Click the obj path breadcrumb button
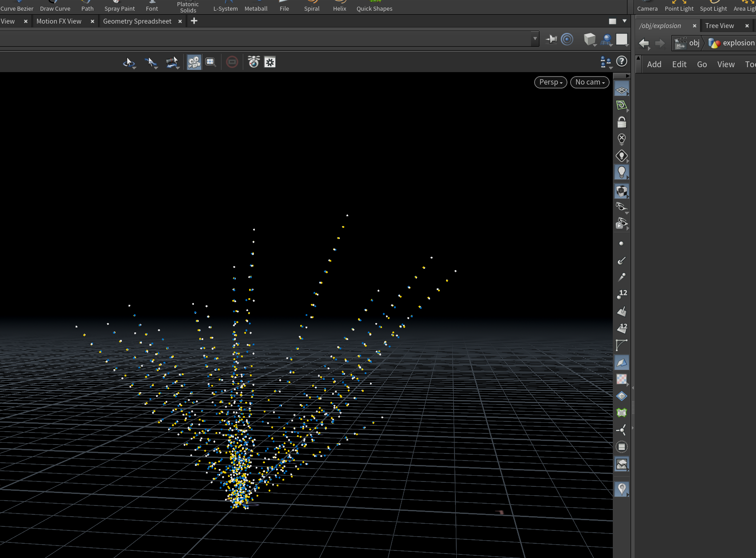 [x=688, y=43]
